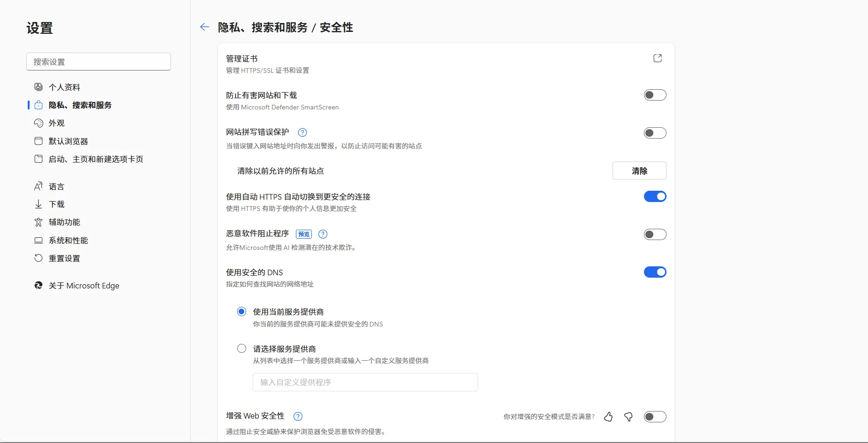Click the back arrow to return
Image resolution: width=868 pixels, height=443 pixels.
pos(204,27)
